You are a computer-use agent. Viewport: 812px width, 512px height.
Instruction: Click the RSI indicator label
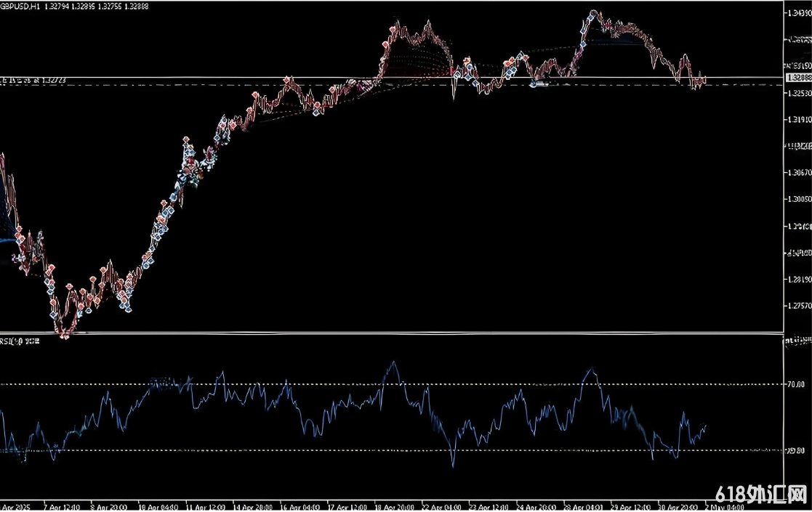point(20,341)
